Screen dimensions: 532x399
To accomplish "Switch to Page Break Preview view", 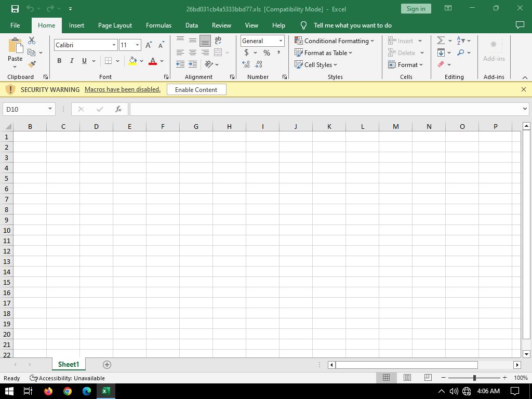I will [x=428, y=378].
